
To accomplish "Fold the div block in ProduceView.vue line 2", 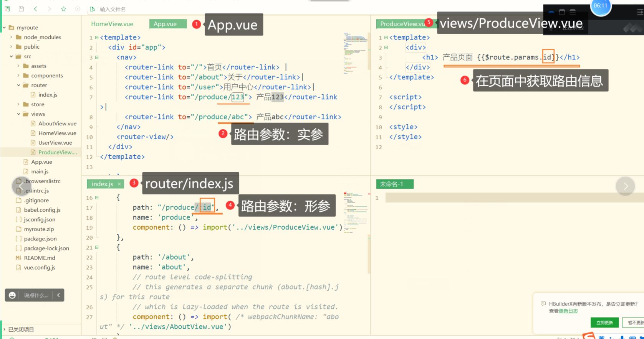I will click(386, 48).
